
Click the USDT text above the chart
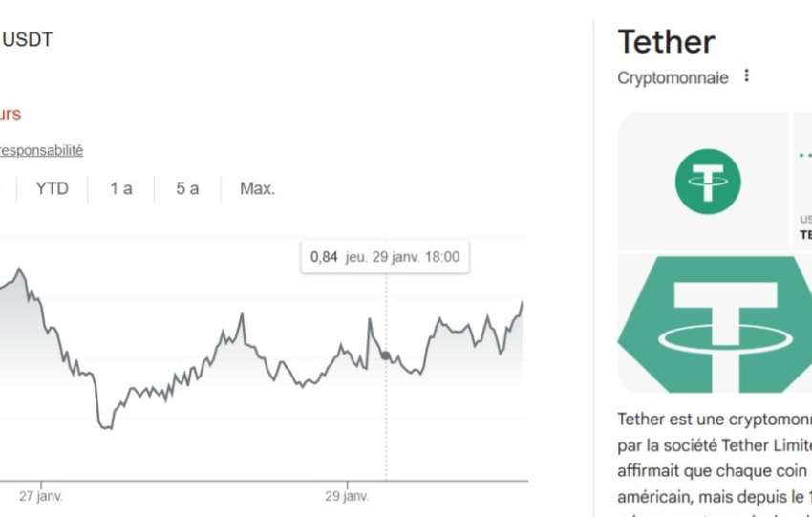click(x=27, y=40)
